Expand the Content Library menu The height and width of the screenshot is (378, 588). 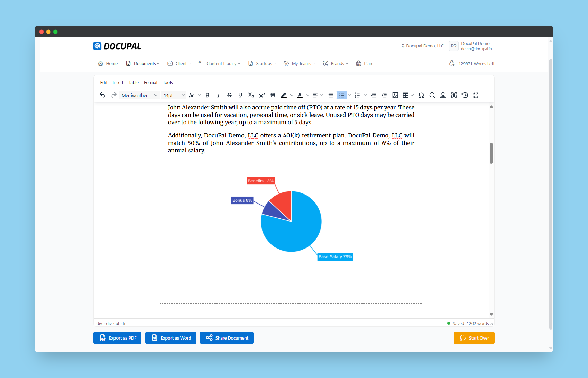[219, 63]
